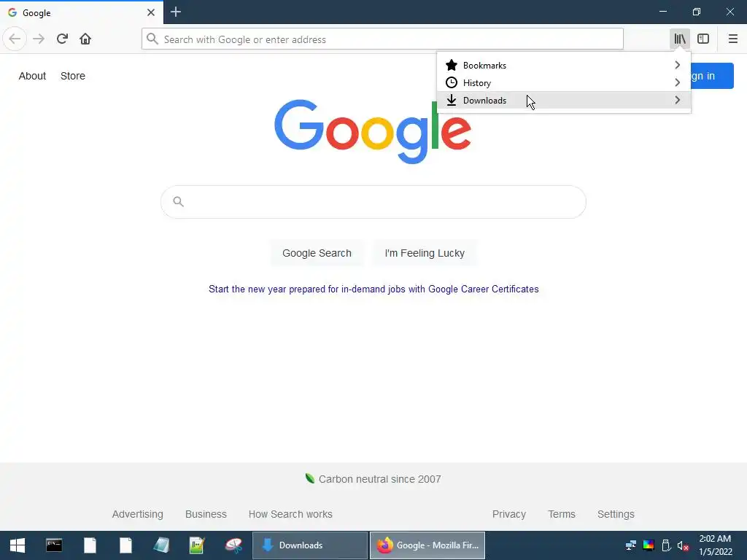747x560 pixels.
Task: Click the Downloads arrow icon in menu
Action: [x=451, y=100]
